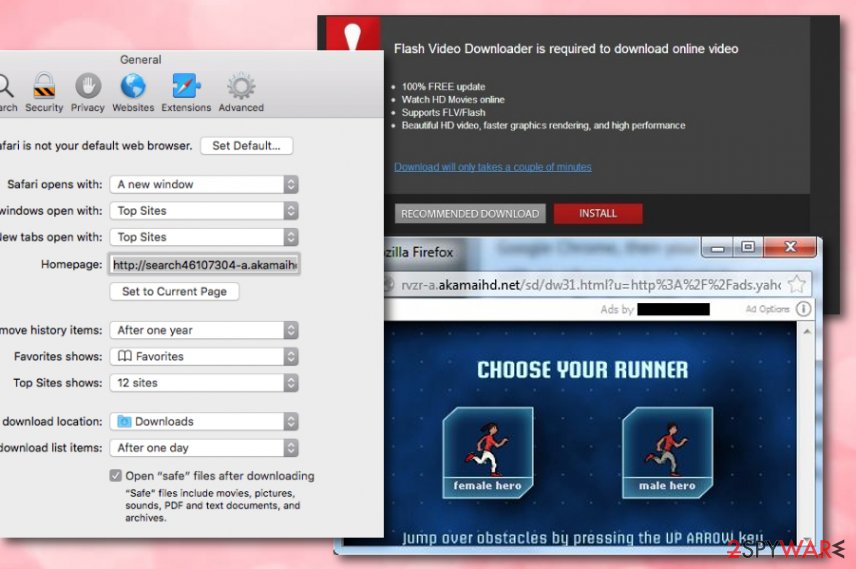This screenshot has height=569, width=856.
Task: Open the Websites preferences pane
Action: click(133, 92)
